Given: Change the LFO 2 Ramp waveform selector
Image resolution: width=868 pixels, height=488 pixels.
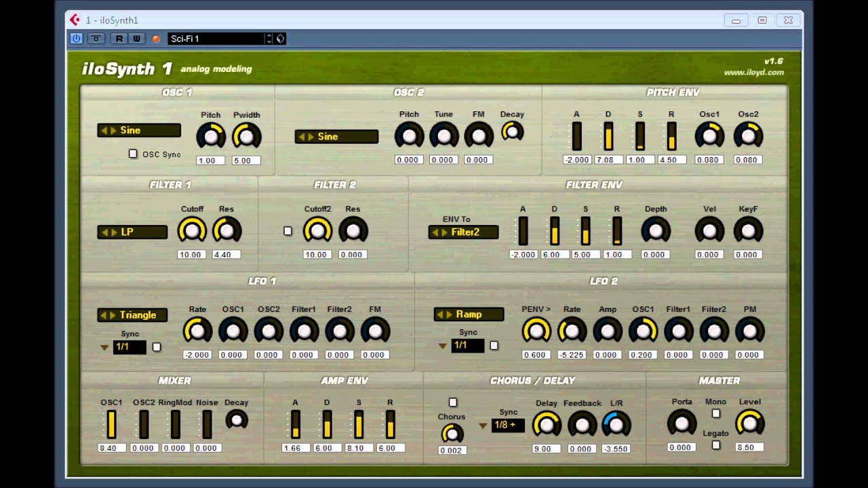Looking at the screenshot, I should pos(469,314).
